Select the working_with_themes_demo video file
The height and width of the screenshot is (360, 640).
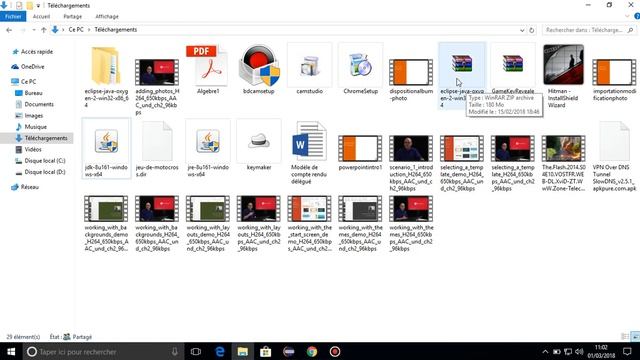tap(360, 208)
